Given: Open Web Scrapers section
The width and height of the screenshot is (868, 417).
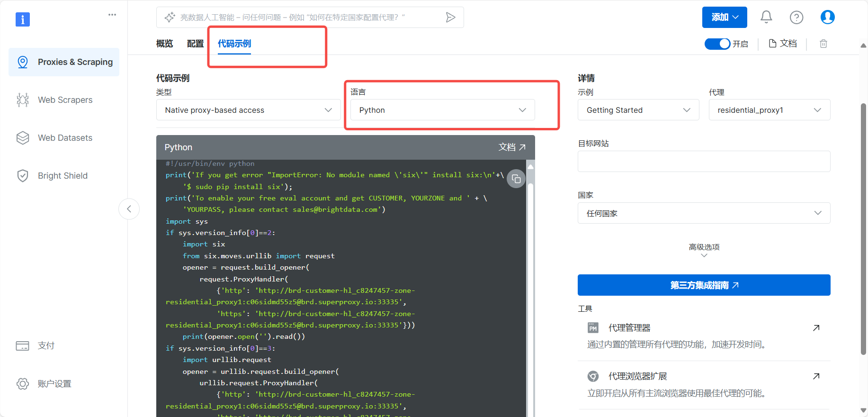Looking at the screenshot, I should (64, 100).
